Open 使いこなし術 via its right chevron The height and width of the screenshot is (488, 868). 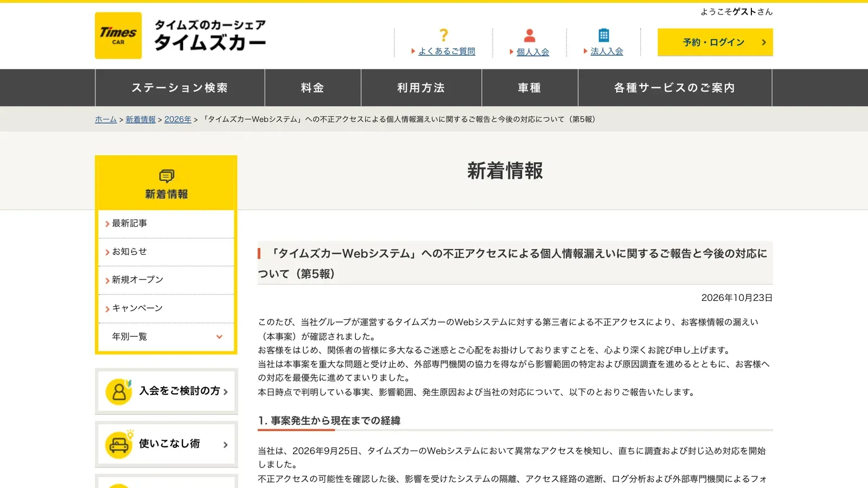(x=226, y=445)
